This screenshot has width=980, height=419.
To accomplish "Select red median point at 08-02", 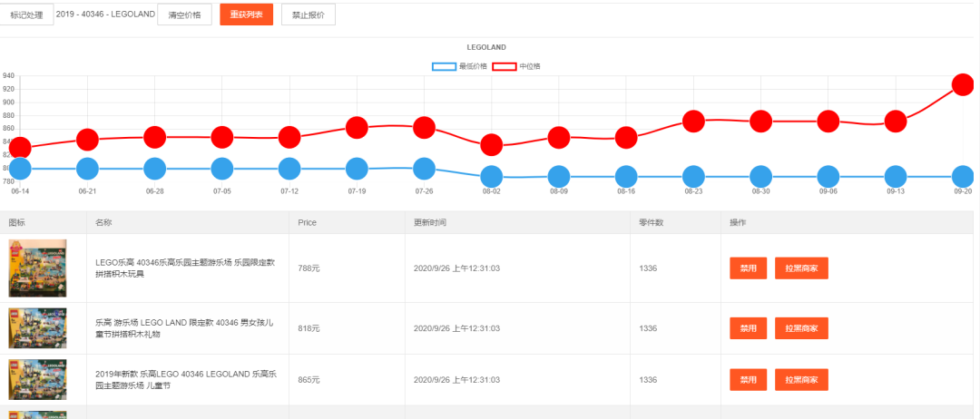I will [492, 145].
